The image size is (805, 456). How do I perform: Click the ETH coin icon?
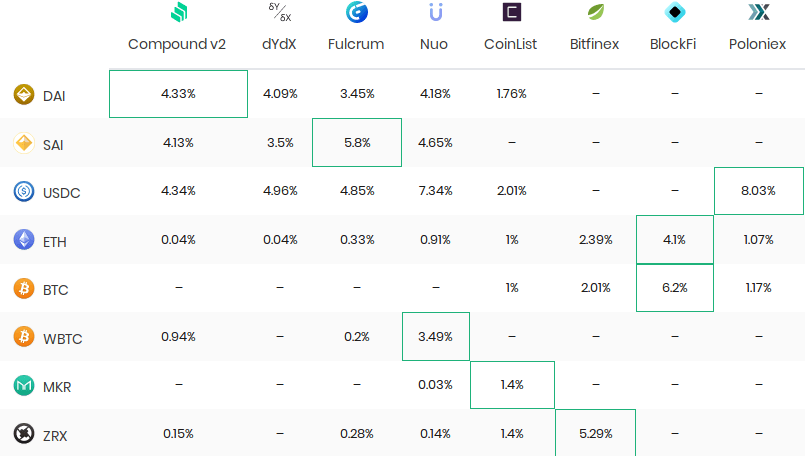[x=24, y=240]
